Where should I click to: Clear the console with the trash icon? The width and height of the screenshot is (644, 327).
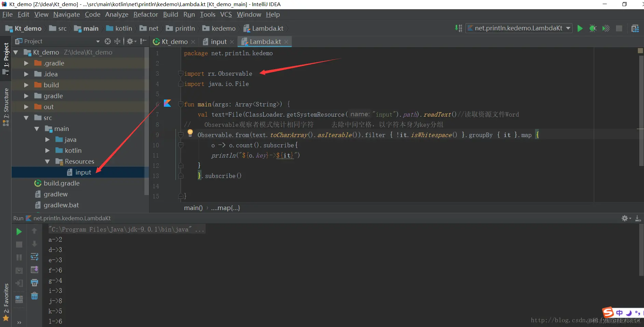tap(34, 296)
